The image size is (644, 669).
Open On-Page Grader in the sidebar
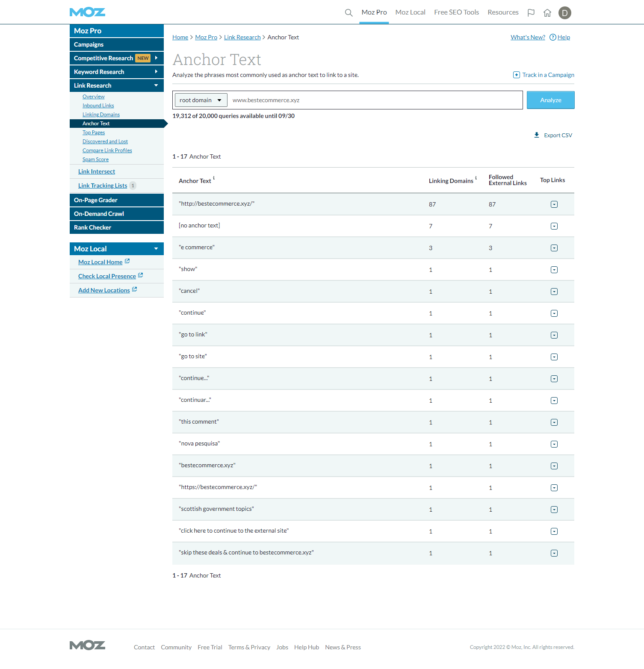click(117, 200)
